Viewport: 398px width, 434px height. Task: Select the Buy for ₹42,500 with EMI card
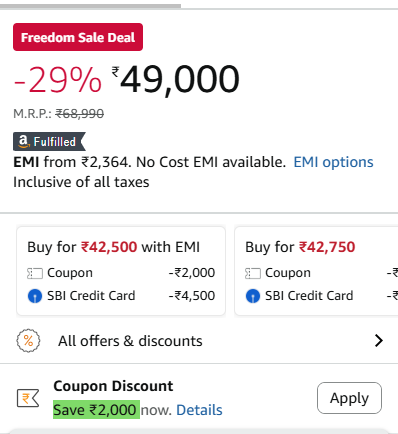point(121,271)
